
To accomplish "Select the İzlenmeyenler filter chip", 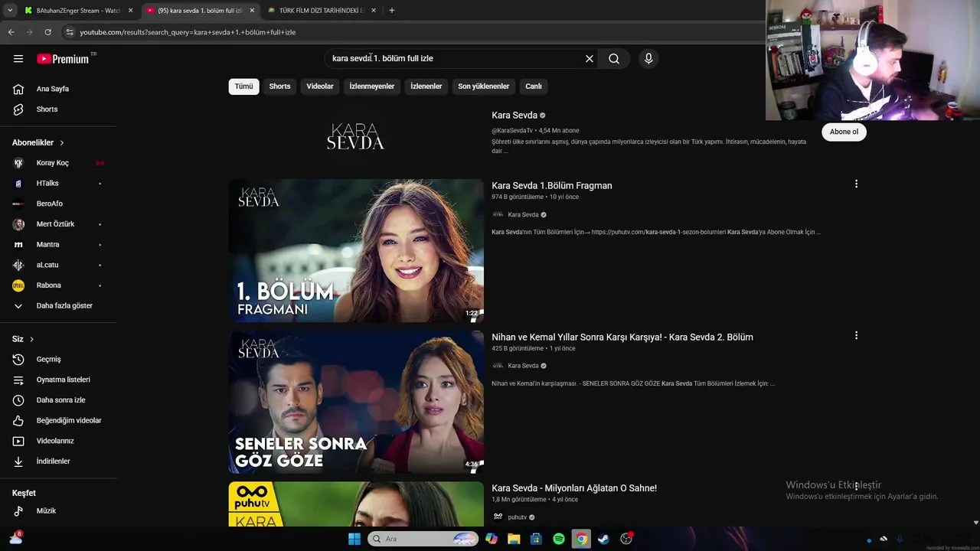I will (x=372, y=86).
